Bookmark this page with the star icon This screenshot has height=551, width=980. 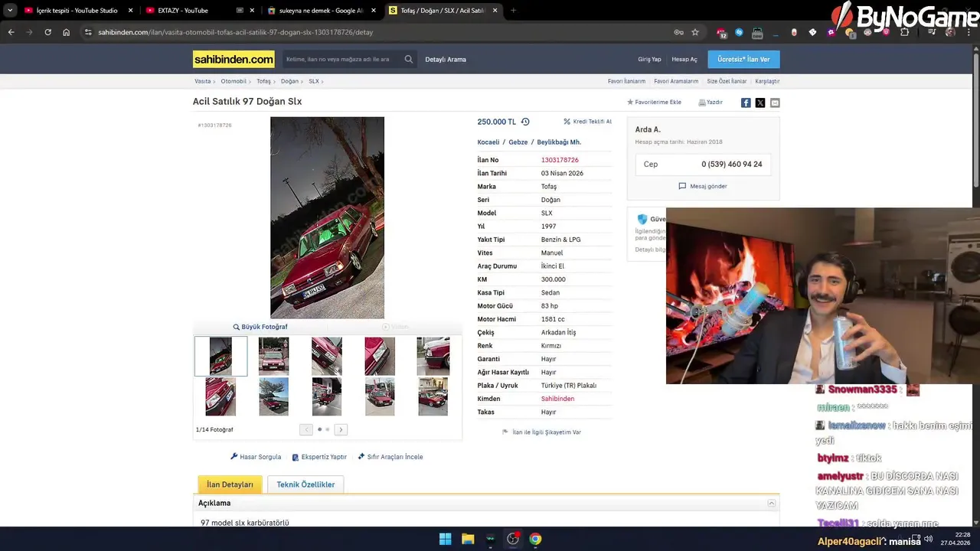pyautogui.click(x=695, y=32)
